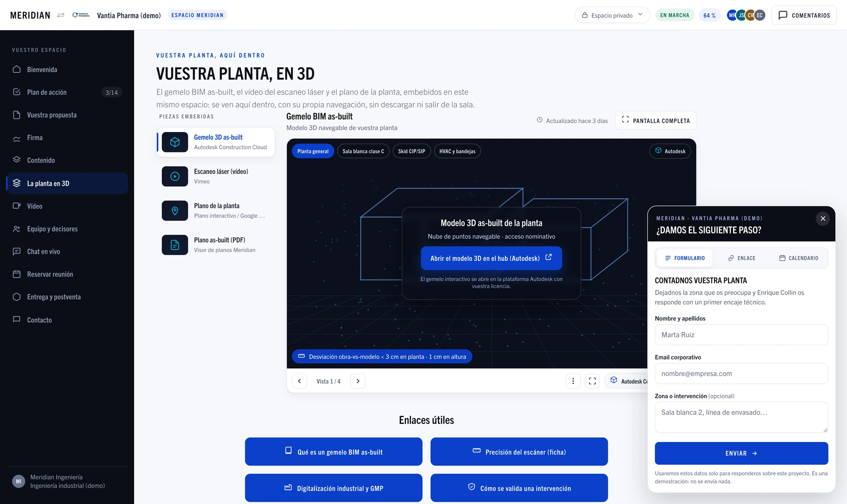Open the 3D model in Autodesk hub
The height and width of the screenshot is (504, 847).
click(x=491, y=258)
